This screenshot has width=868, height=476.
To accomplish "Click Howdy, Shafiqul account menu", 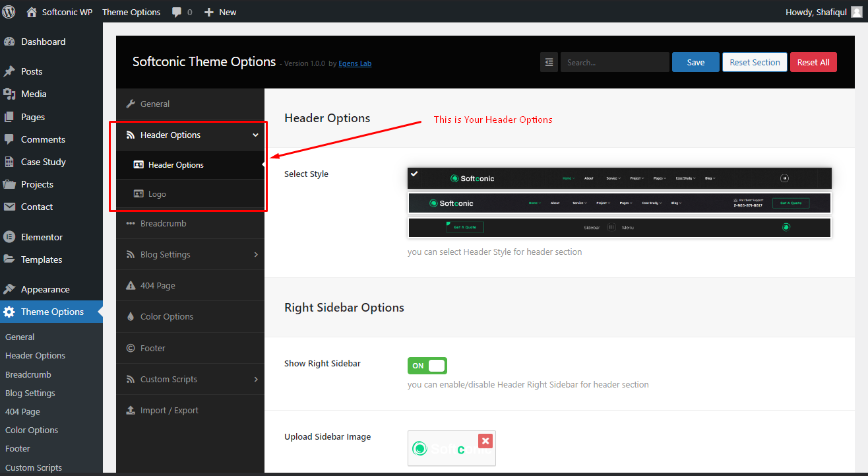I will (x=824, y=12).
